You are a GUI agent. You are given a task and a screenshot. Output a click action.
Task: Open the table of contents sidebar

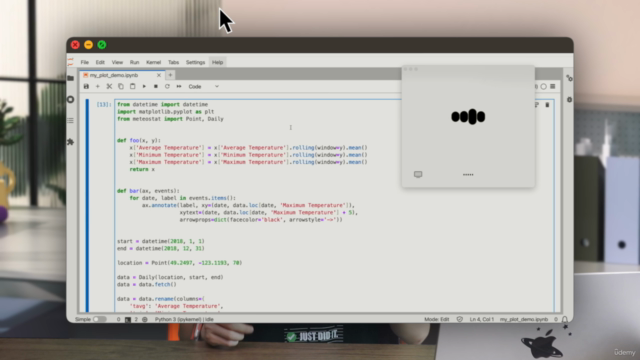[x=71, y=120]
